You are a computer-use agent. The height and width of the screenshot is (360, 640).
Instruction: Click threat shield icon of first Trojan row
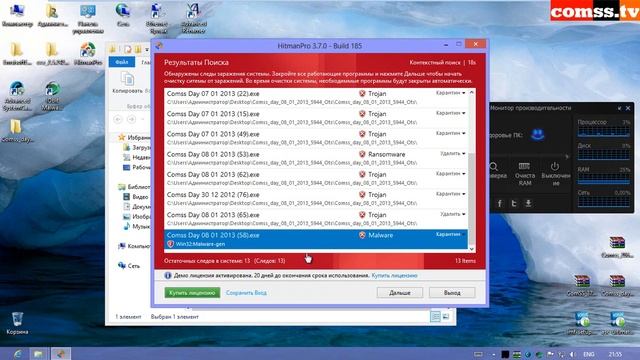pos(362,93)
